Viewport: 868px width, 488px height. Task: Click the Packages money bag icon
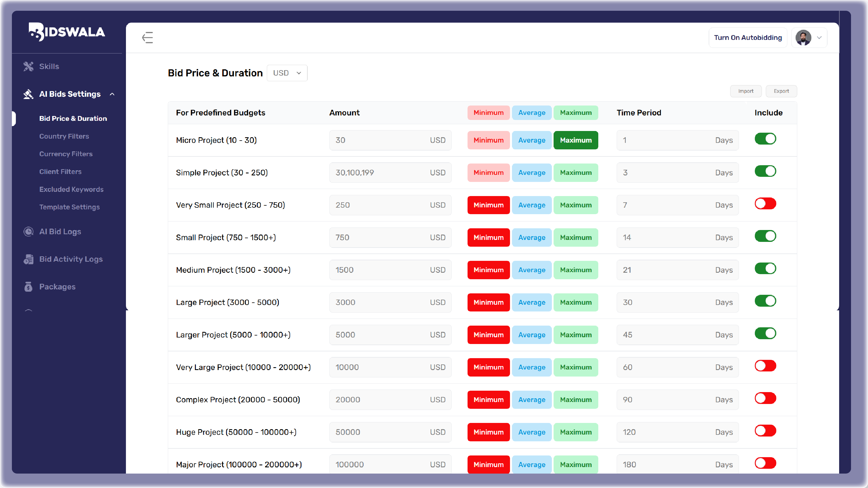pos(28,287)
